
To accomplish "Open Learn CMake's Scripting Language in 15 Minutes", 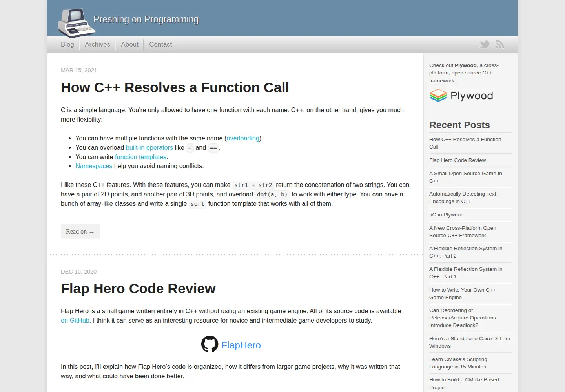I will pyautogui.click(x=458, y=363).
